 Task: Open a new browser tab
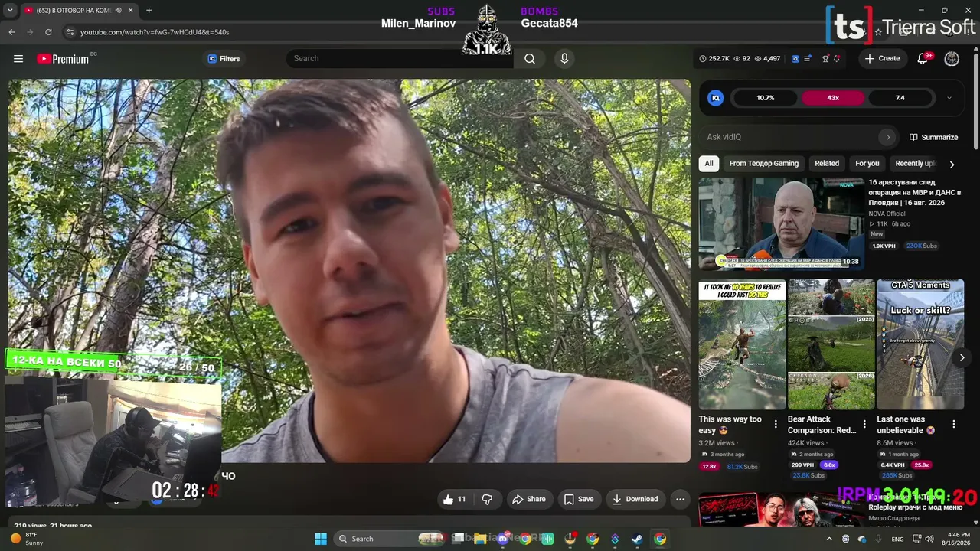click(x=149, y=11)
